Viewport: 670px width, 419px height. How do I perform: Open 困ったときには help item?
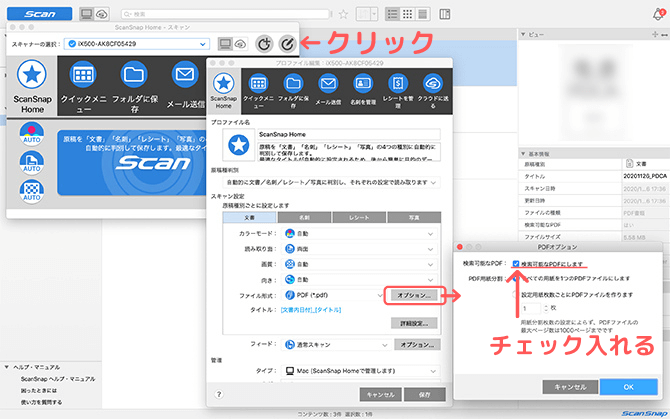click(x=39, y=390)
